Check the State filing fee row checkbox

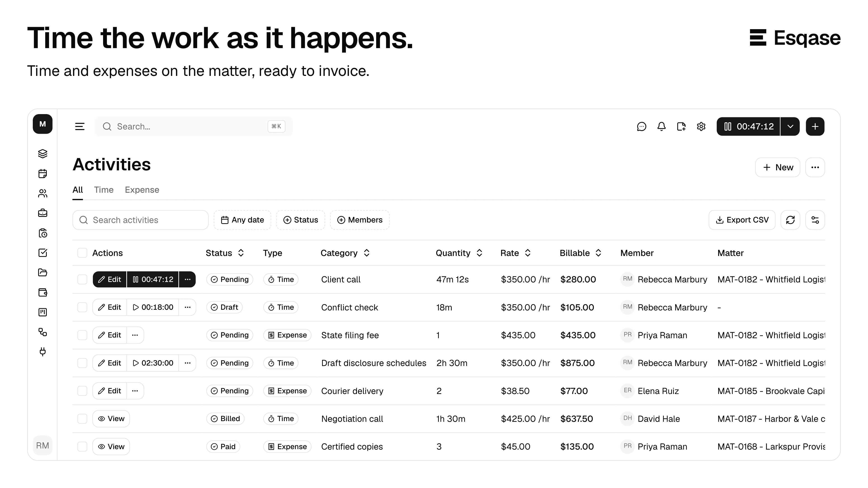pyautogui.click(x=82, y=335)
